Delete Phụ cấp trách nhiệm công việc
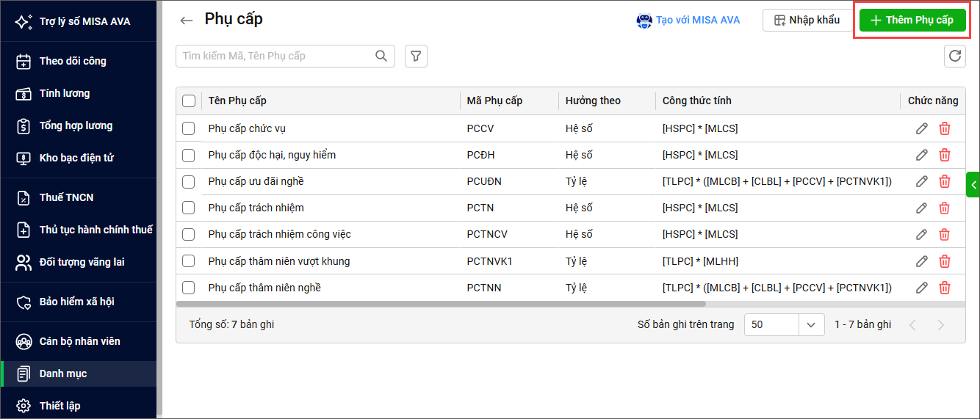The image size is (980, 419). [x=945, y=234]
